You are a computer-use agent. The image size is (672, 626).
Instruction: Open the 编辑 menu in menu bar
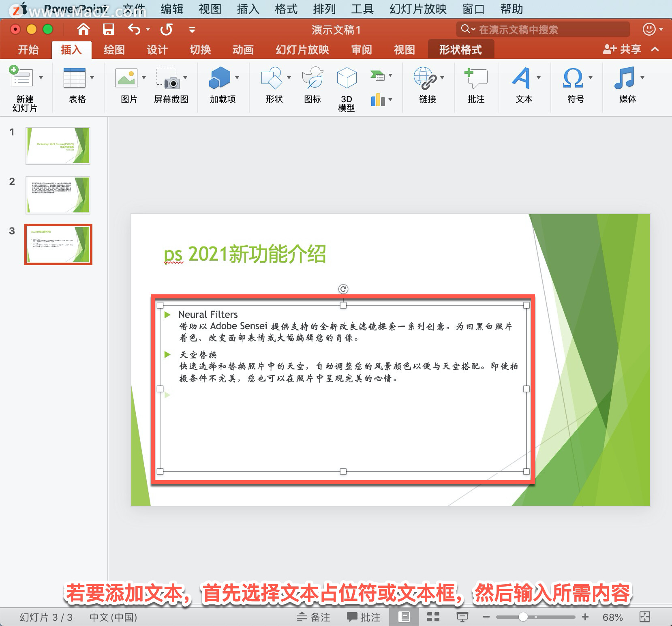click(x=172, y=9)
